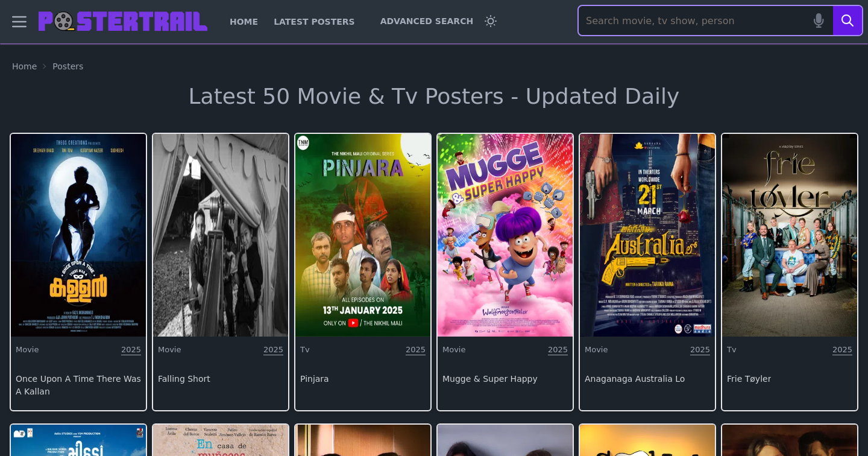Click 2025 year on Kallan card

(131, 350)
